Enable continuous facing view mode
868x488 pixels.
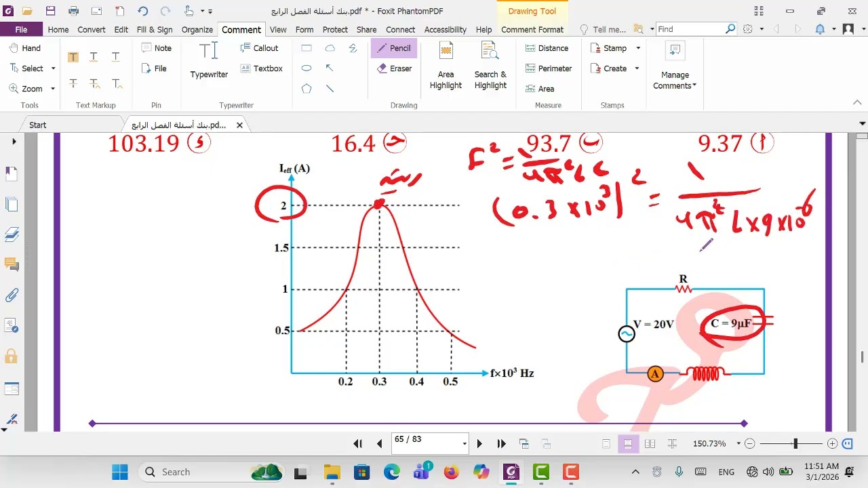pos(672,444)
